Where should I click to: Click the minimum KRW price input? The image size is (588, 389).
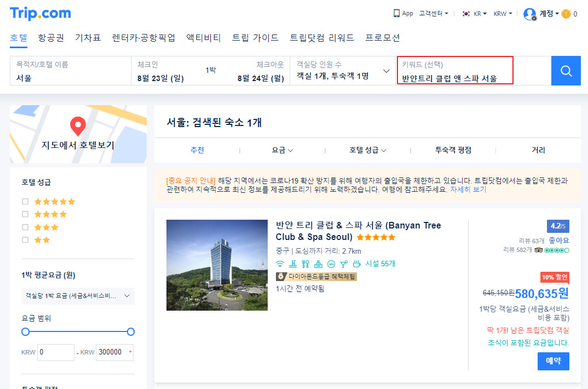click(x=56, y=352)
